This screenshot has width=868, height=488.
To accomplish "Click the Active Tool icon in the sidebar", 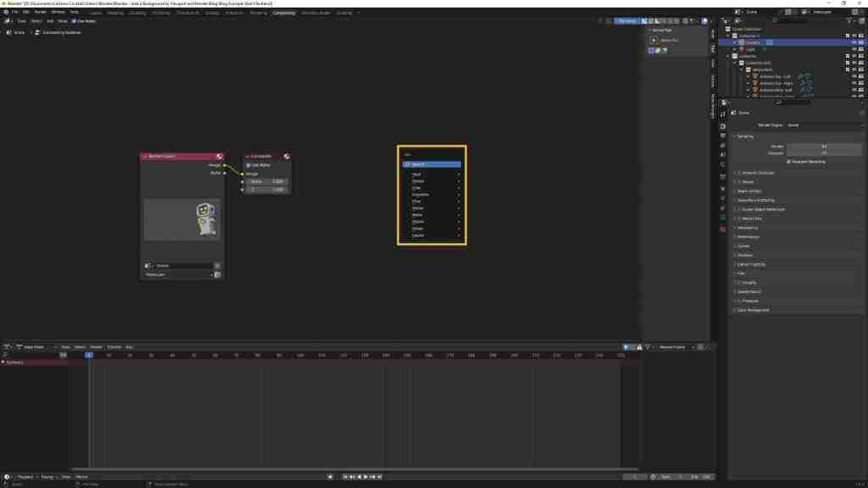I will (x=654, y=40).
